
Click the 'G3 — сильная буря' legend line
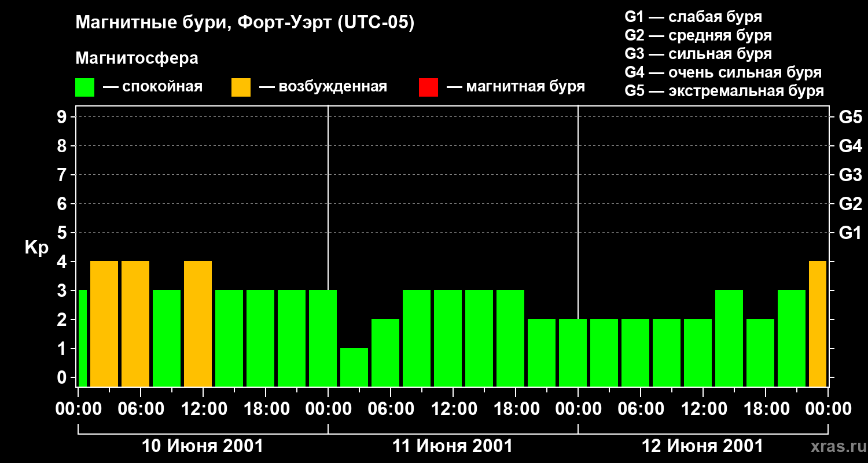click(698, 54)
